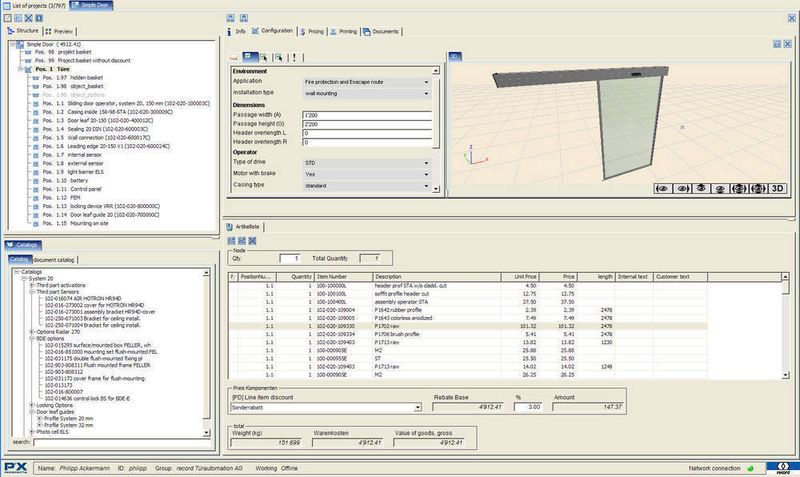The width and height of the screenshot is (800, 477).
Task: Click the catalog tree scrollbar up arrow
Action: pyautogui.click(x=206, y=273)
